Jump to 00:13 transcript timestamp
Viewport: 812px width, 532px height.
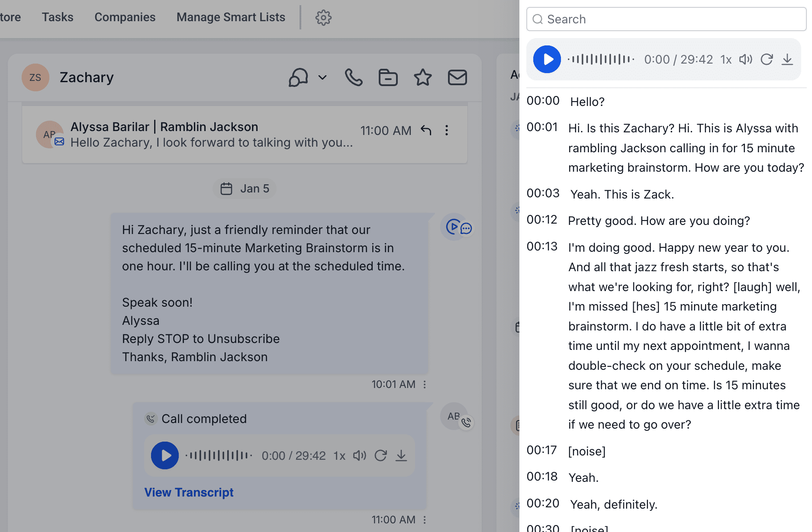coord(542,247)
